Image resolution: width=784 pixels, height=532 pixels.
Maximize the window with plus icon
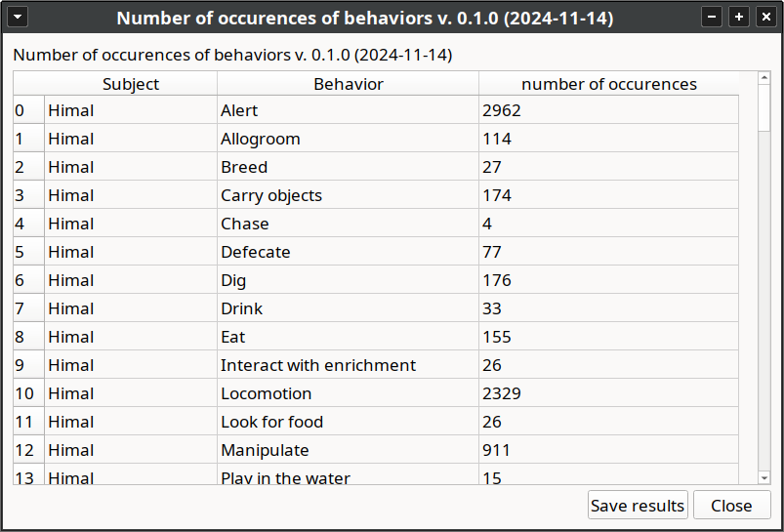[x=739, y=17]
